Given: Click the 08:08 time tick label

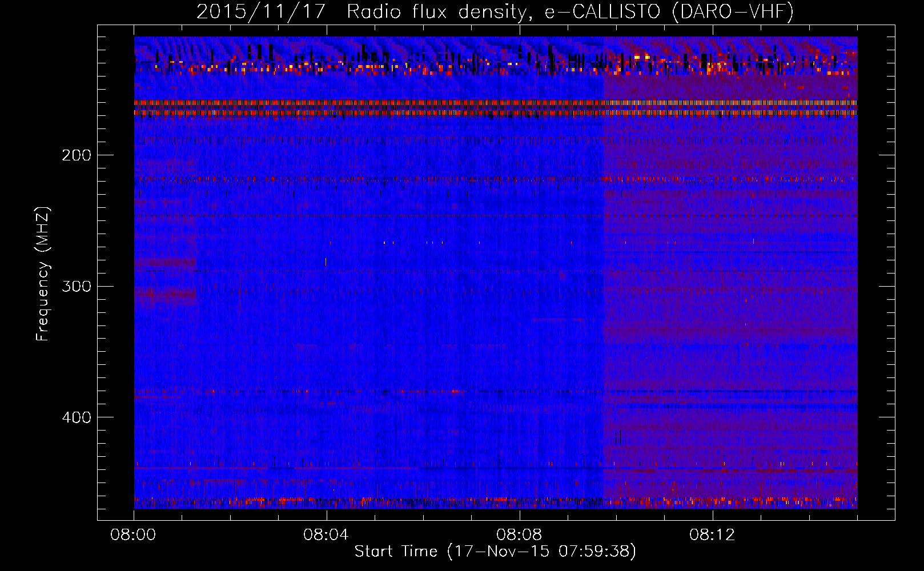Looking at the screenshot, I should click(519, 535).
